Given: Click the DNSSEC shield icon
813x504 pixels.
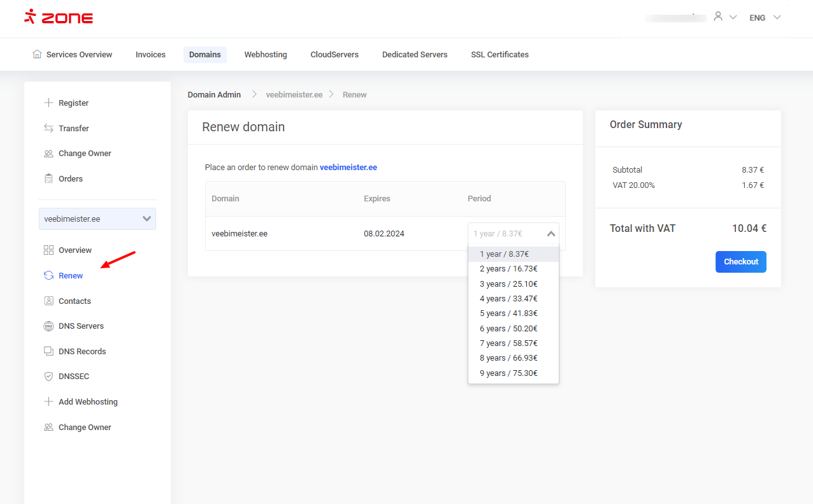Looking at the screenshot, I should (48, 377).
